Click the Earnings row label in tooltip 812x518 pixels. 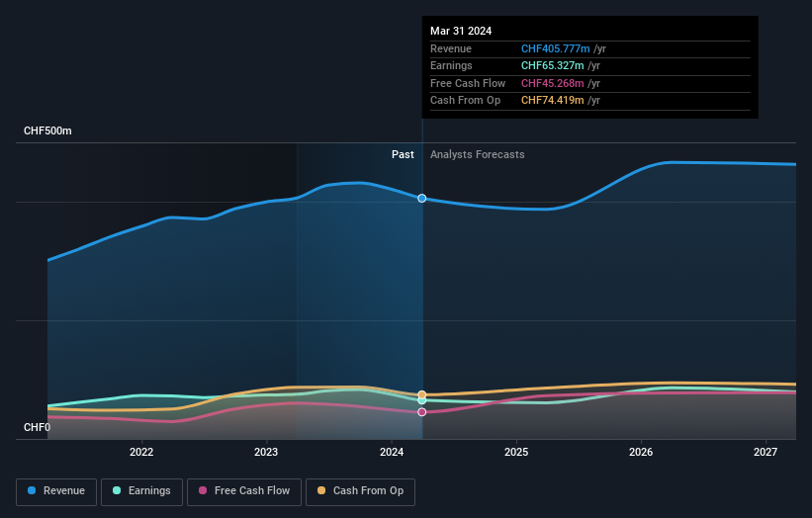click(451, 65)
